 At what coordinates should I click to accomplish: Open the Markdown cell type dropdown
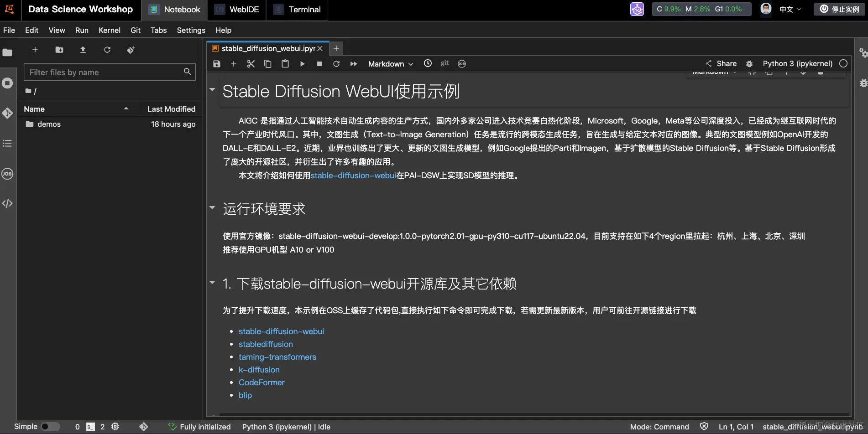(391, 64)
